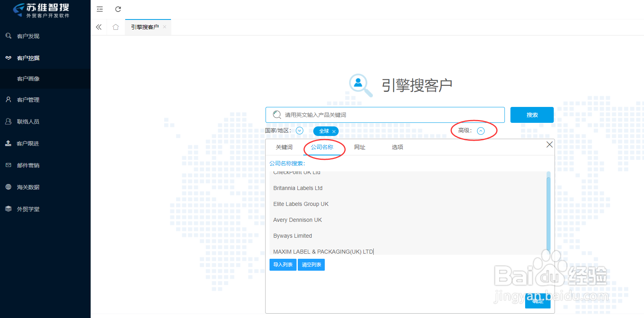Click the 海关数据 globe icon

coord(8,187)
